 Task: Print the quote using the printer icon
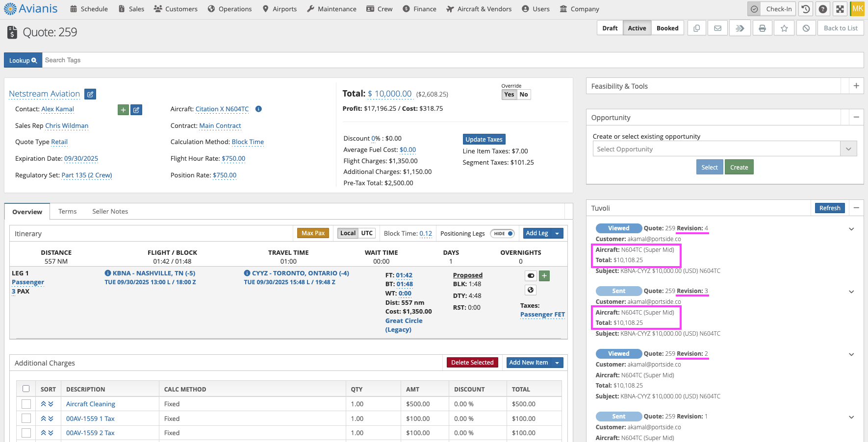(762, 28)
